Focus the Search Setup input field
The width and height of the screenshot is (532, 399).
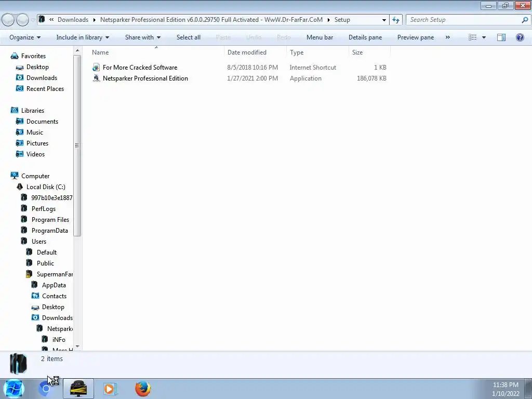pos(463,20)
